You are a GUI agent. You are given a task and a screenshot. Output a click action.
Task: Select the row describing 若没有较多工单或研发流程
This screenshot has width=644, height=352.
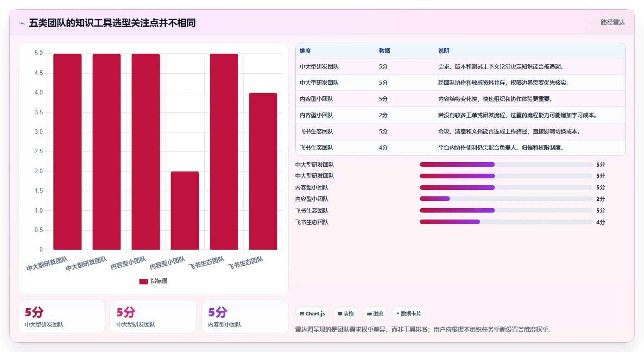[x=460, y=115]
